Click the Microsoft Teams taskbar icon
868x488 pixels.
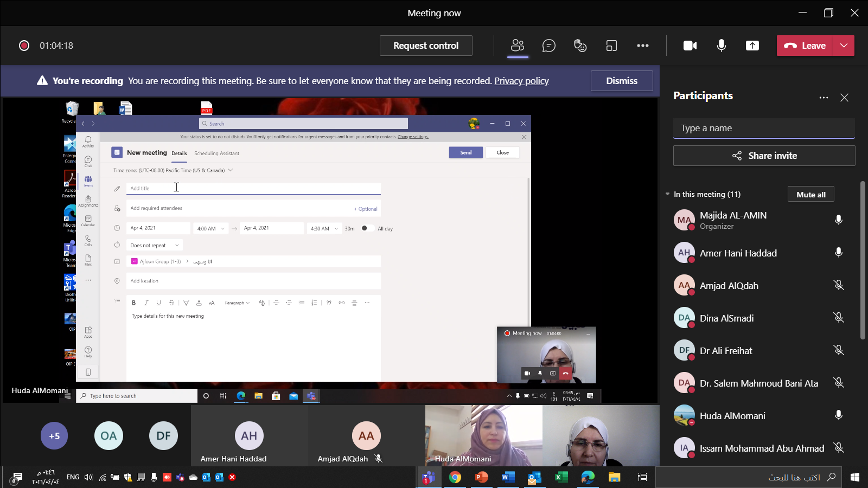pos(429,477)
